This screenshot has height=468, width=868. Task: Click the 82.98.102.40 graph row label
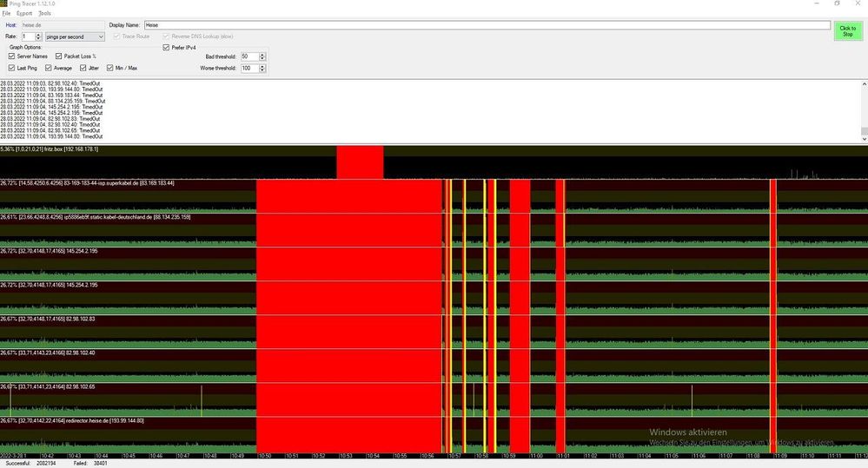pos(48,353)
